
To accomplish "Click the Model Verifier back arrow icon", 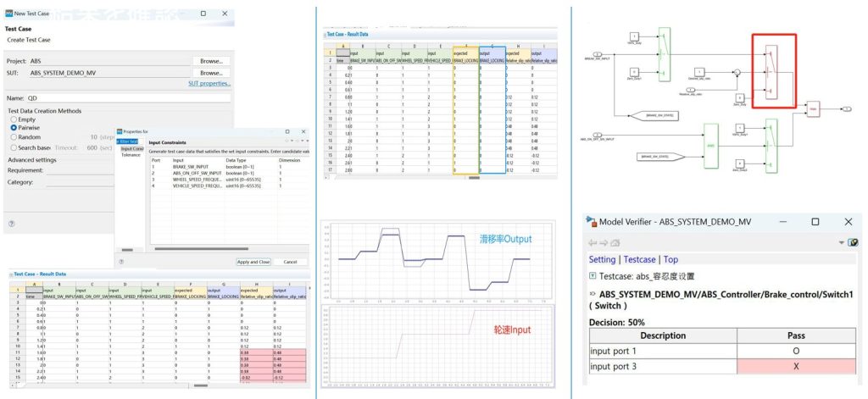I will point(592,241).
